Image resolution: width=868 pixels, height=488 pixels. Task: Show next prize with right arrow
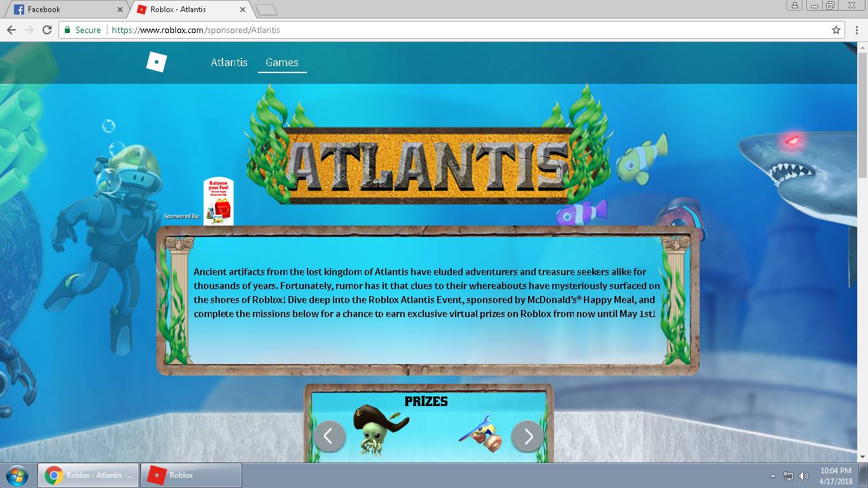click(528, 436)
